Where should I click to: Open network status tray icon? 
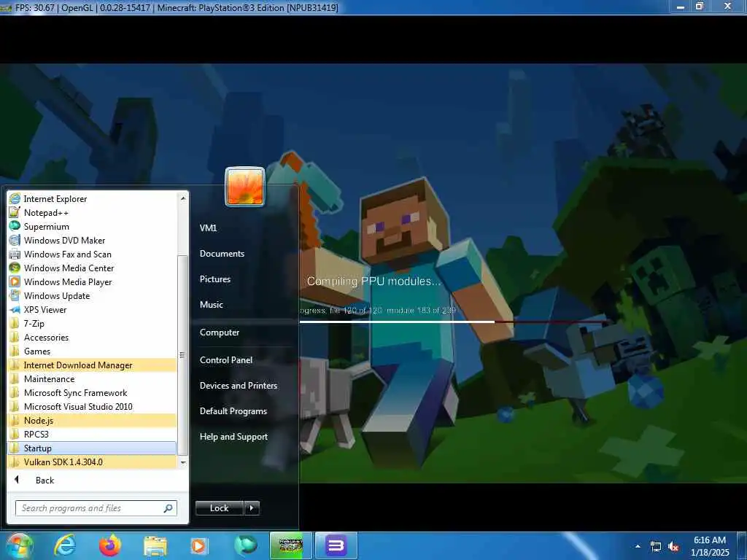(x=656, y=547)
